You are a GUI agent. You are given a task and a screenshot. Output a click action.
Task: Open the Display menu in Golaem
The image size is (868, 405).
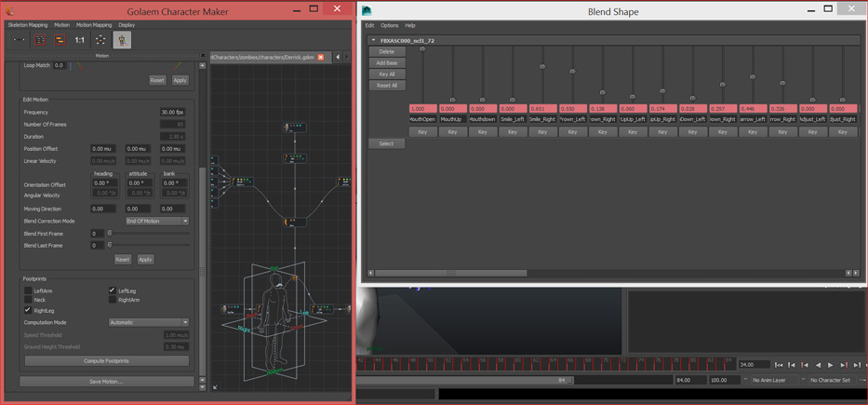click(x=127, y=25)
